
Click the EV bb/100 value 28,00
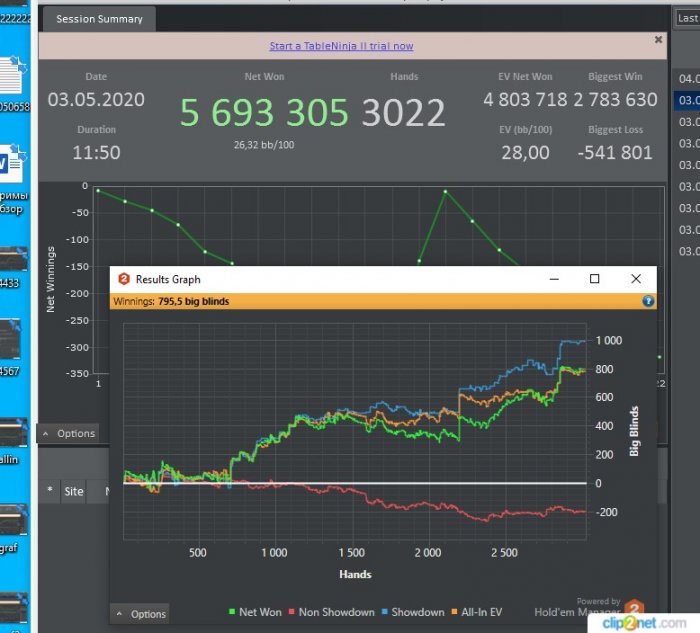(x=525, y=153)
